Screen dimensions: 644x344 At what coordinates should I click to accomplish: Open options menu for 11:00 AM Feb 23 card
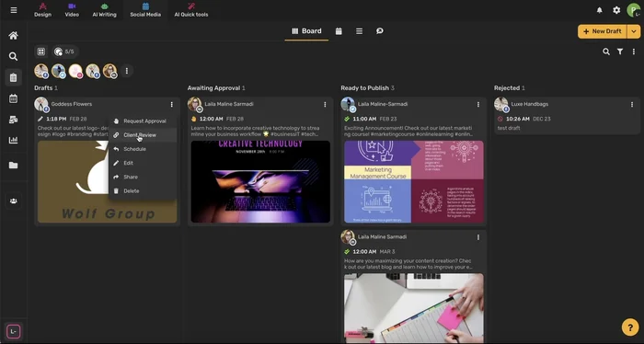[478, 105]
